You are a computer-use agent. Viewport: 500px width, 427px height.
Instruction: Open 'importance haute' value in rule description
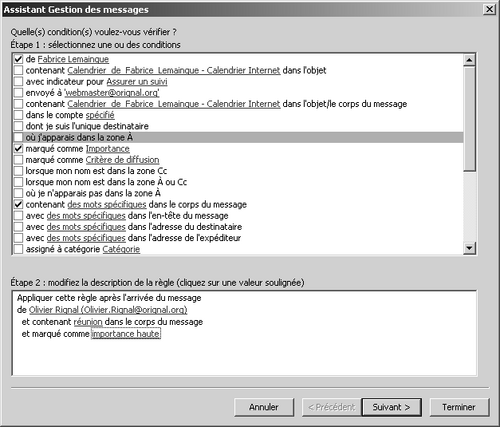[126, 334]
